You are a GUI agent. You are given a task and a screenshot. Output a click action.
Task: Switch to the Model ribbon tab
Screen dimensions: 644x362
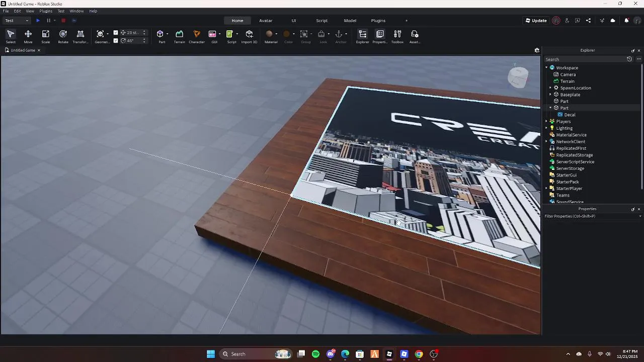click(x=350, y=21)
